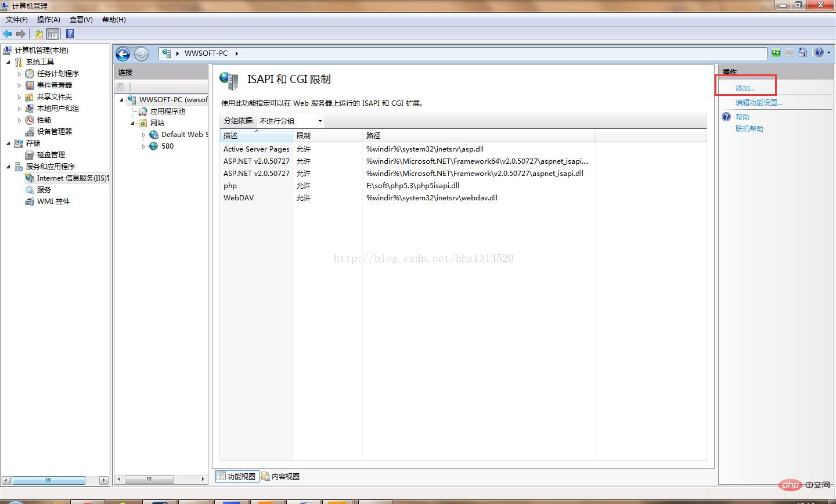Collapse the 存储 tree node

pos(8,143)
